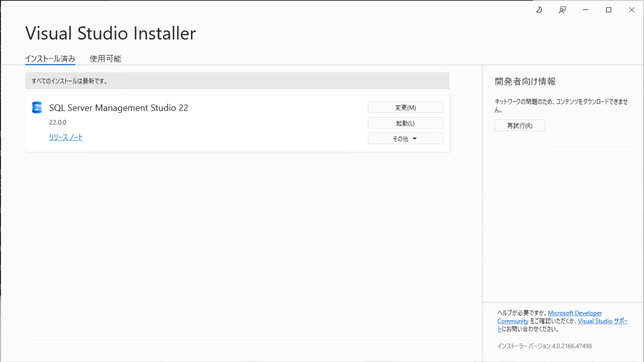Click the 再試行(R) retry button
644x362 pixels.
pos(519,125)
